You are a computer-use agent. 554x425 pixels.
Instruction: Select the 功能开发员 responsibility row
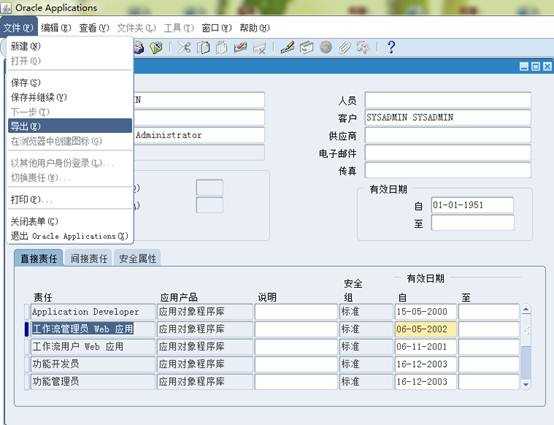click(93, 364)
